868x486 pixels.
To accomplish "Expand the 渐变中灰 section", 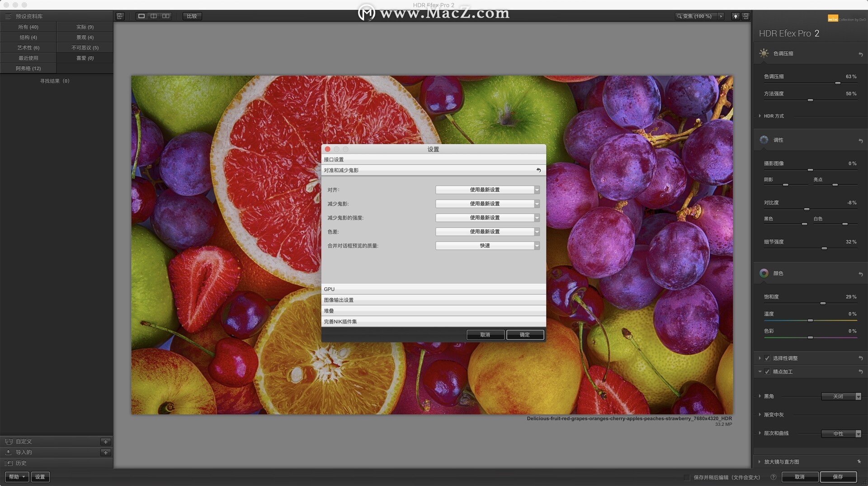I will click(760, 415).
